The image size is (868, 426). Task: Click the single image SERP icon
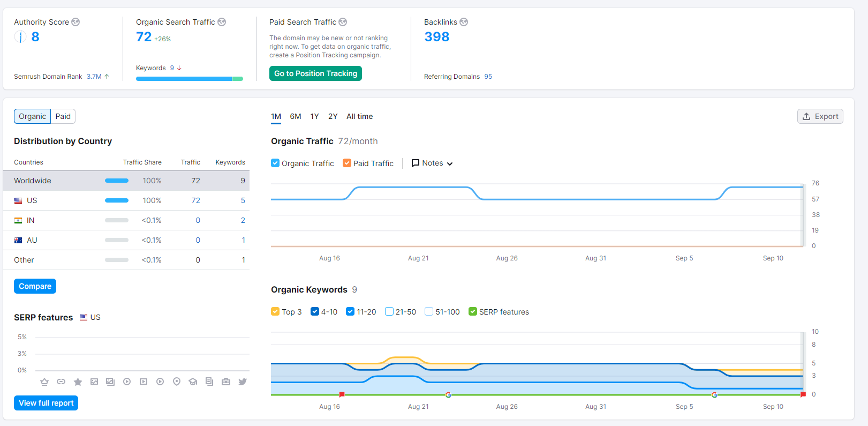pos(94,382)
